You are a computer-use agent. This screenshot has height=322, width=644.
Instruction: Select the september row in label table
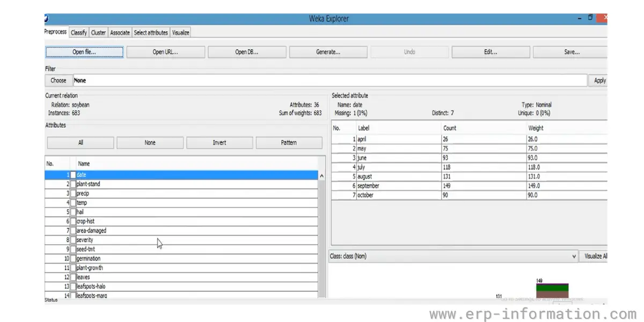[x=470, y=186]
